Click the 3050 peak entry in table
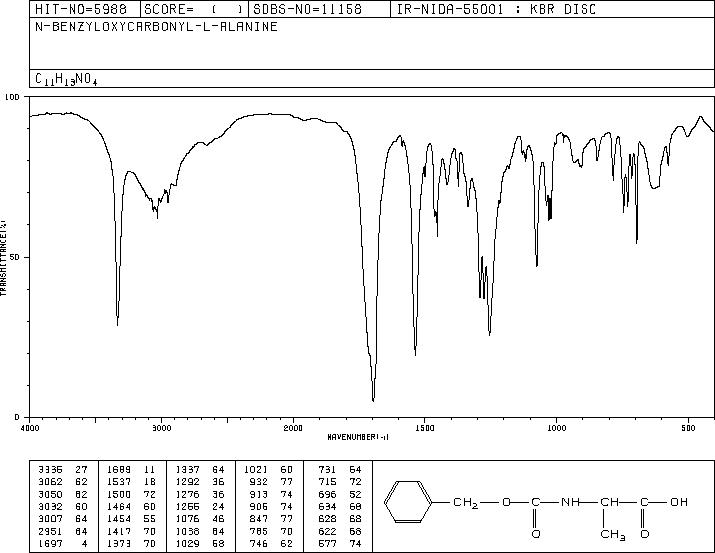715x553 pixels. point(62,494)
